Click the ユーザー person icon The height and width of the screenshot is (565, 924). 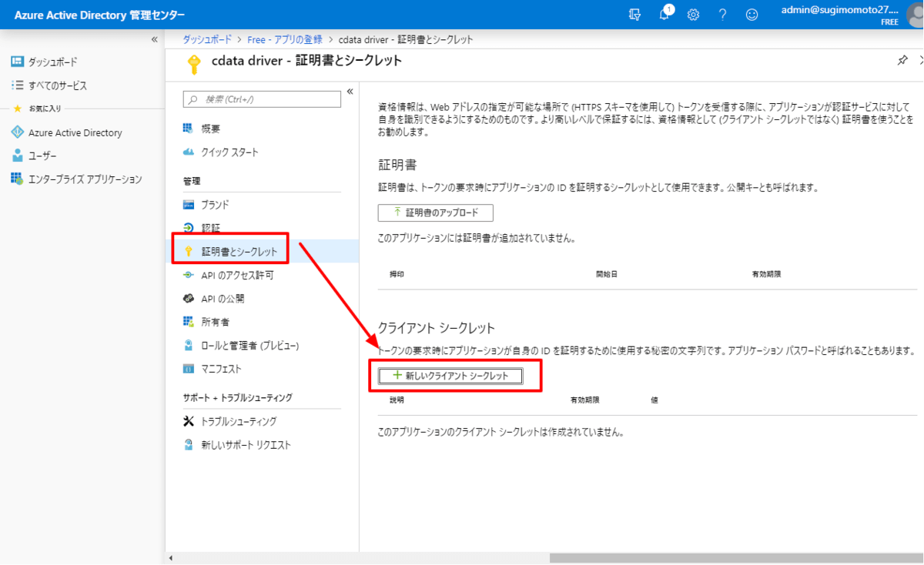[17, 155]
